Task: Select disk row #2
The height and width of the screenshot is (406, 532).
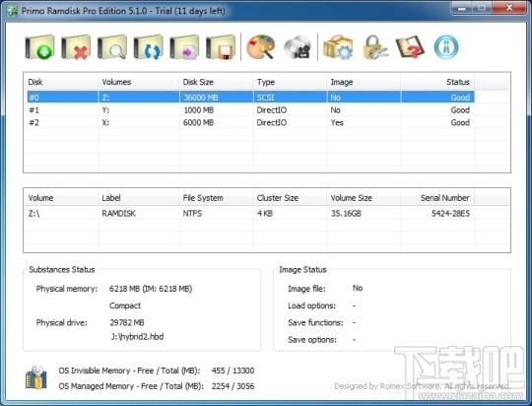Action: 250,122
